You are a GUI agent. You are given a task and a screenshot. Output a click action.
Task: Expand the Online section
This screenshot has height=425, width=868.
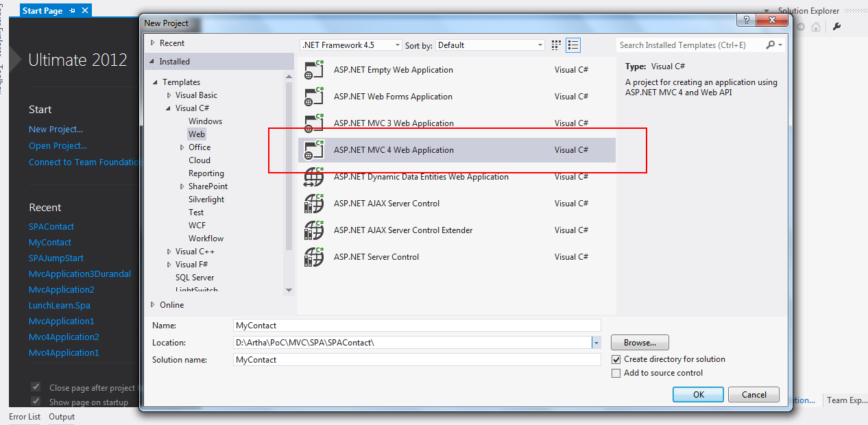click(153, 305)
